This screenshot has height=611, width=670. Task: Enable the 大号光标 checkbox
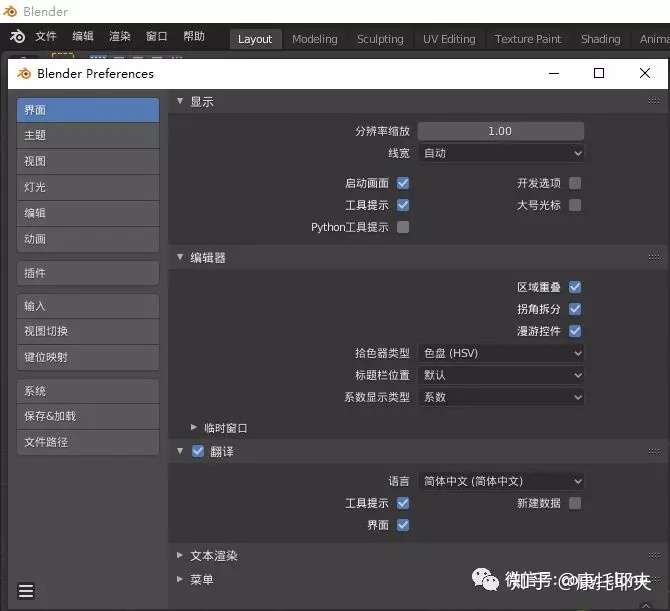575,205
